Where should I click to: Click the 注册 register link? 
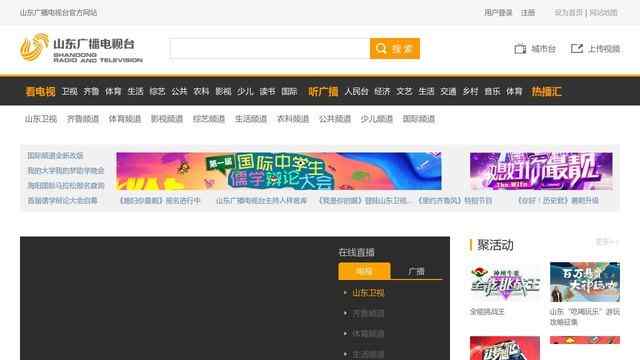528,13
